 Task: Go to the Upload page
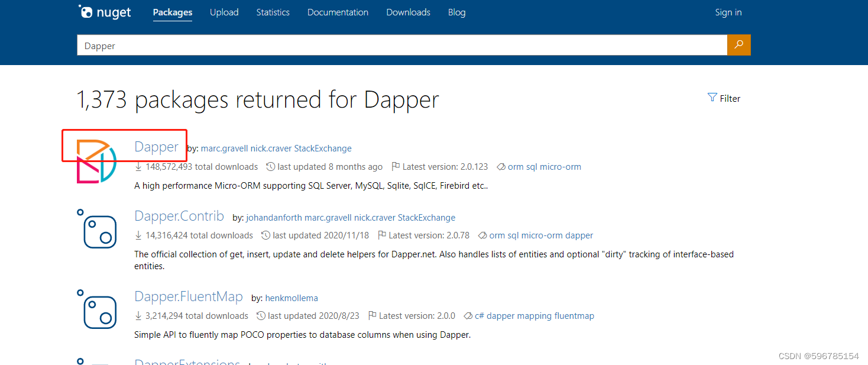(x=224, y=12)
